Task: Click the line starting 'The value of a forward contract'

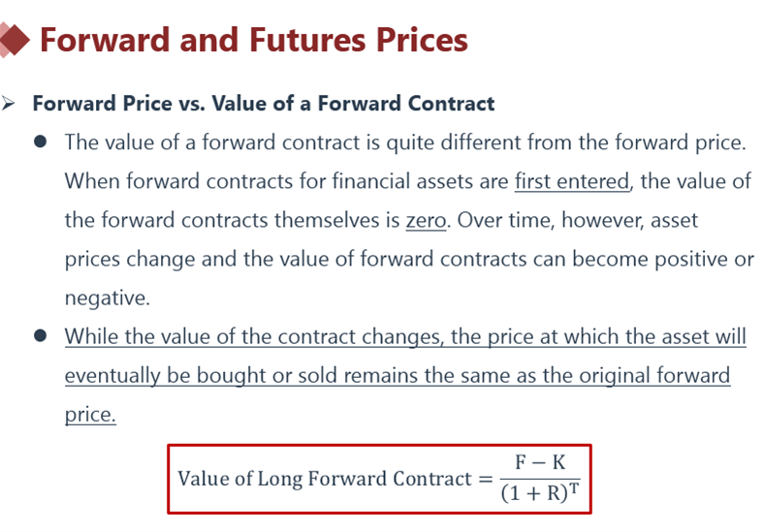Action: tap(405, 142)
